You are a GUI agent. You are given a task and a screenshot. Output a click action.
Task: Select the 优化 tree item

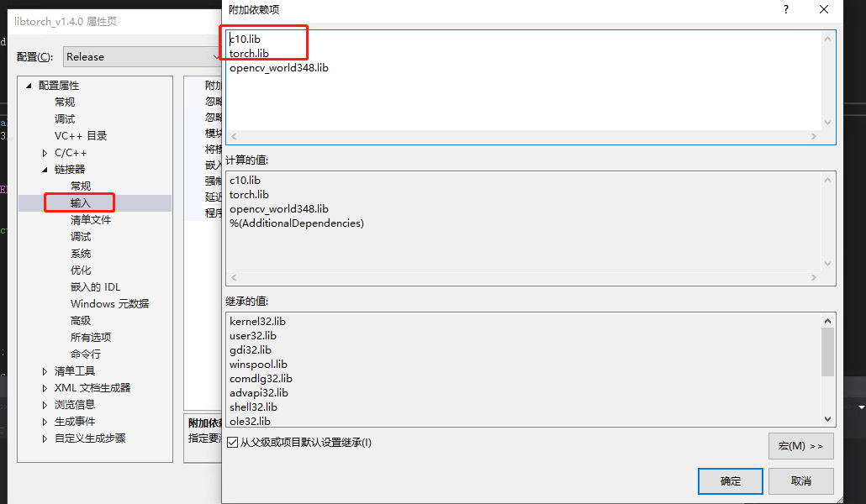click(x=82, y=270)
